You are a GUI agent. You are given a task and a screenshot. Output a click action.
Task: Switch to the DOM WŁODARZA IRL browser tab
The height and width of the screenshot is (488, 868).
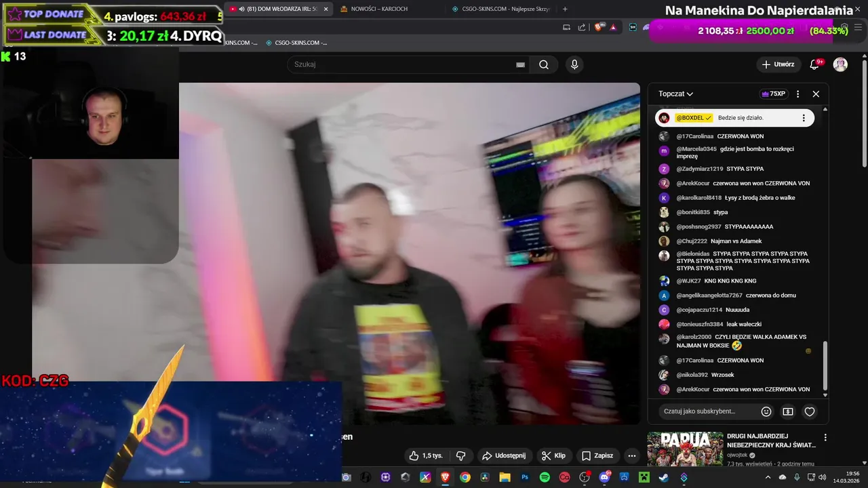pos(278,9)
